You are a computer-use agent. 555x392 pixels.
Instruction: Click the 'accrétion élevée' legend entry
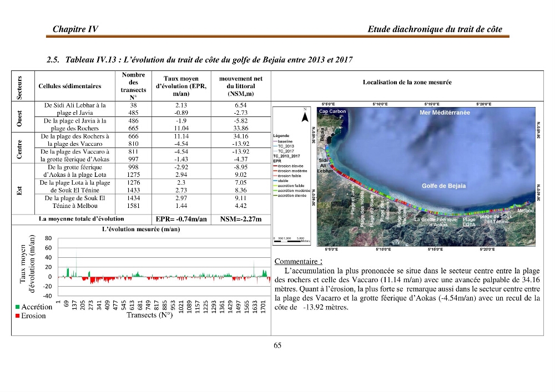pos(290,196)
